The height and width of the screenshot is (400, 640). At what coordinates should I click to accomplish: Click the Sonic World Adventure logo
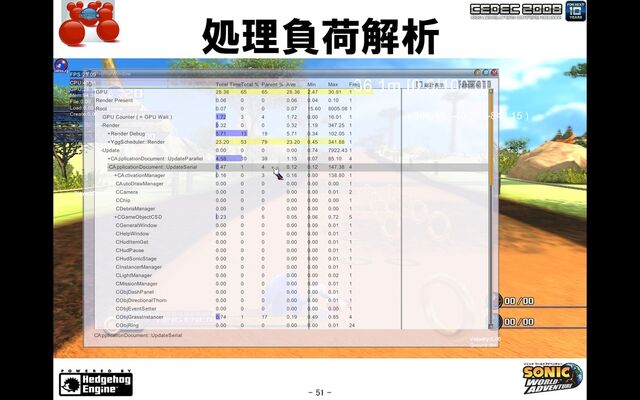point(553,378)
